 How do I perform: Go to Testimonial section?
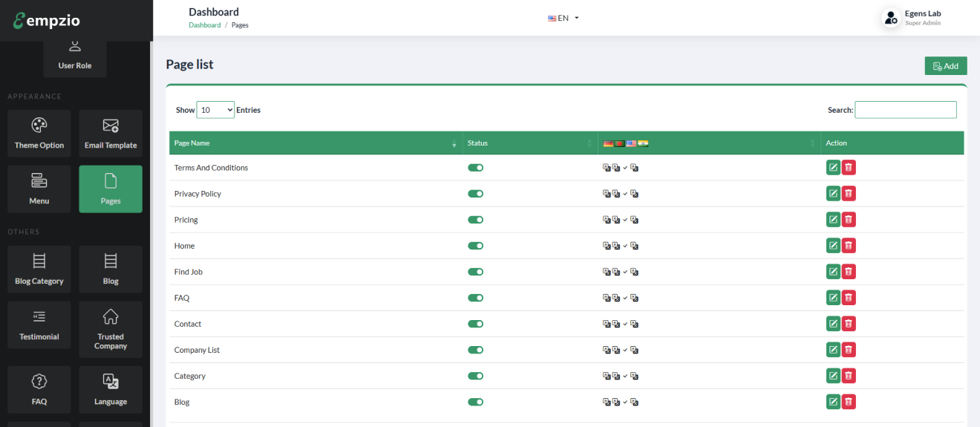39,325
